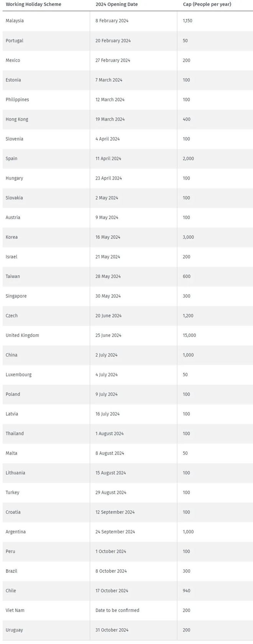Click the Cap (People per year) header
Screen dimensions: 253x644
tap(207, 4)
